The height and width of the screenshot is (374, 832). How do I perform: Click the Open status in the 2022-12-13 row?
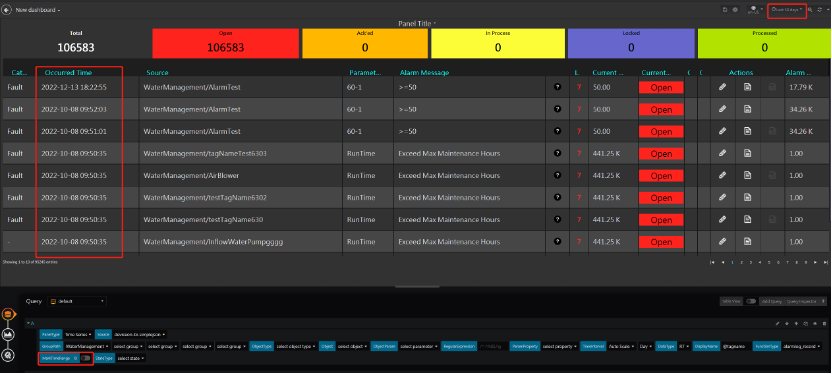click(661, 88)
